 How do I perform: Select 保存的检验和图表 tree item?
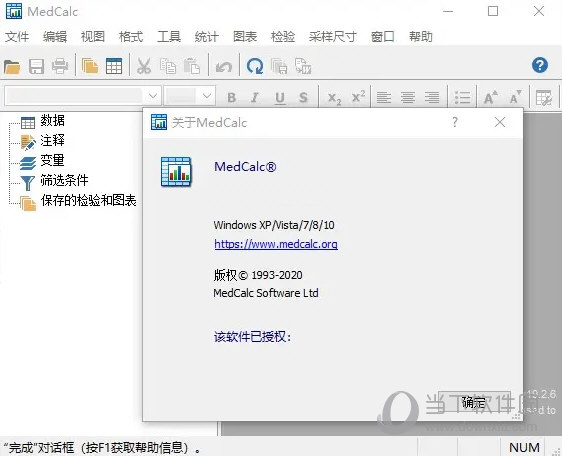click(x=89, y=200)
